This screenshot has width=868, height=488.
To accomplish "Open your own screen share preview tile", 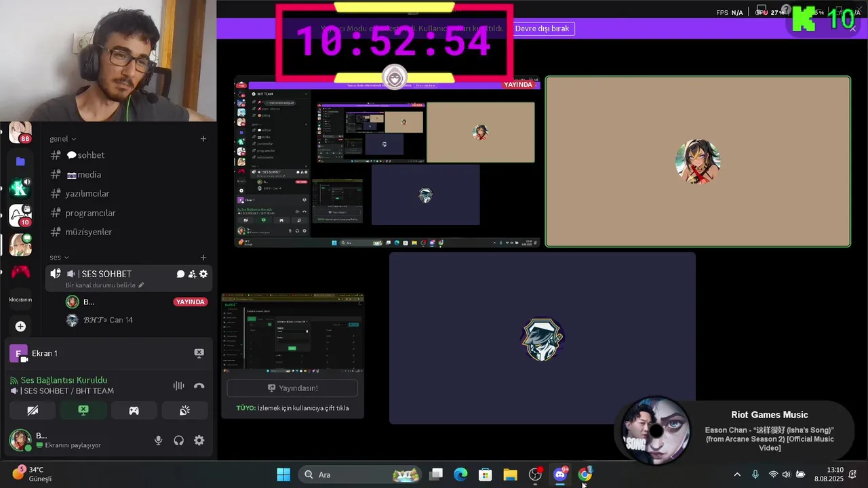I will [x=387, y=161].
